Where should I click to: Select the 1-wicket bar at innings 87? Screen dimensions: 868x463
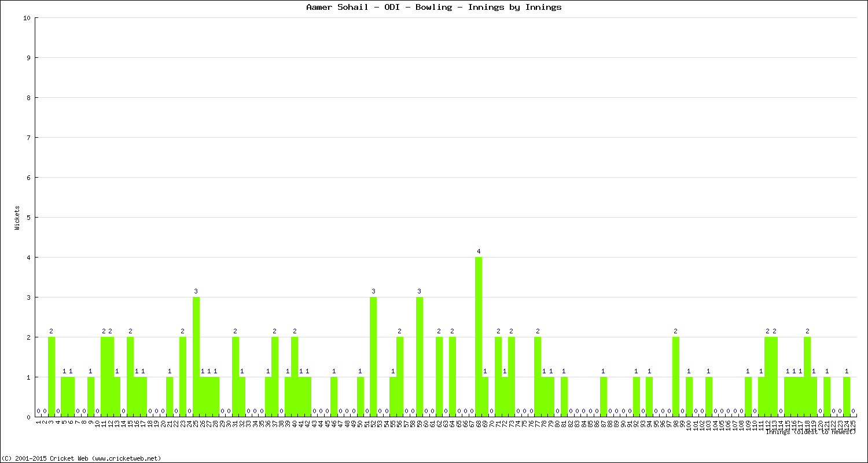[604, 396]
